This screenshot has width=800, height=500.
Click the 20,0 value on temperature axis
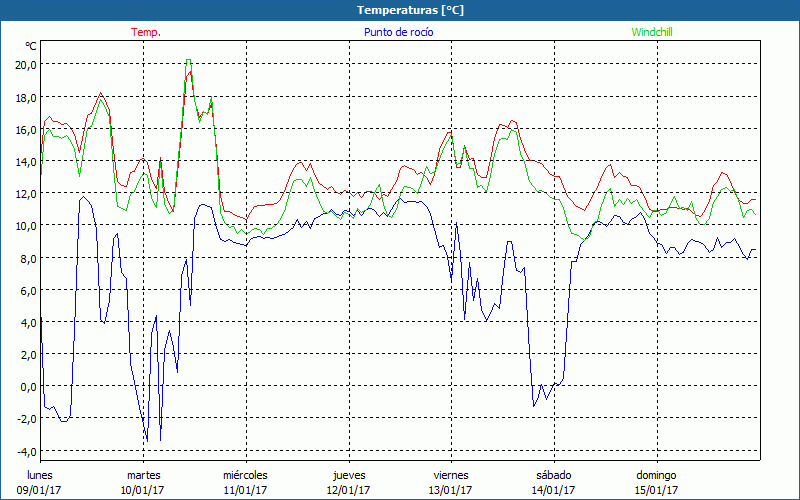pos(26,64)
